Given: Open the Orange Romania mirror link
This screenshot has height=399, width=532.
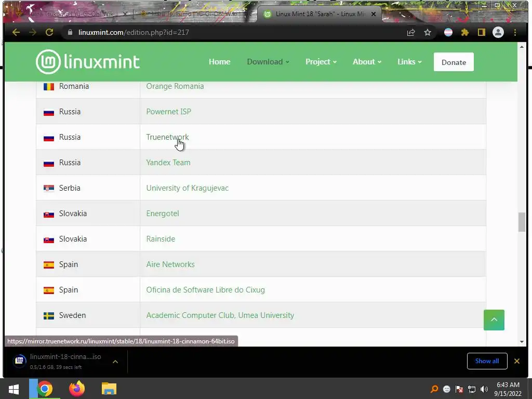Looking at the screenshot, I should [x=175, y=86].
